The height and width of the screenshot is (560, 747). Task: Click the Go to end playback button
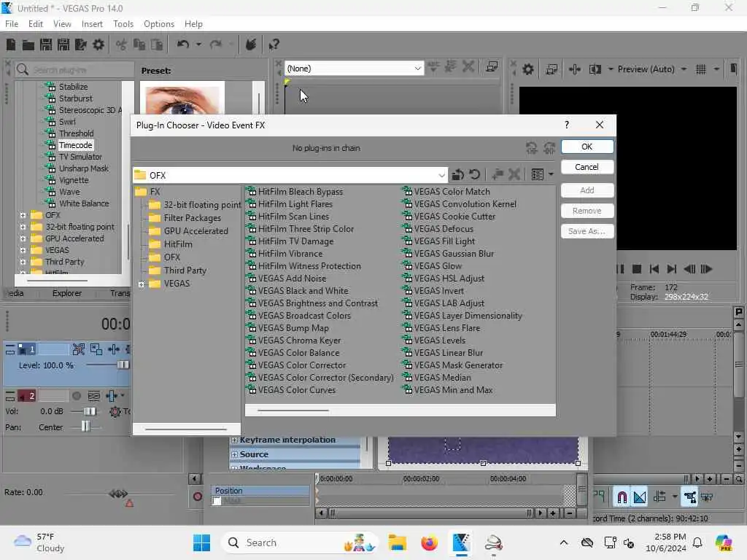click(671, 269)
